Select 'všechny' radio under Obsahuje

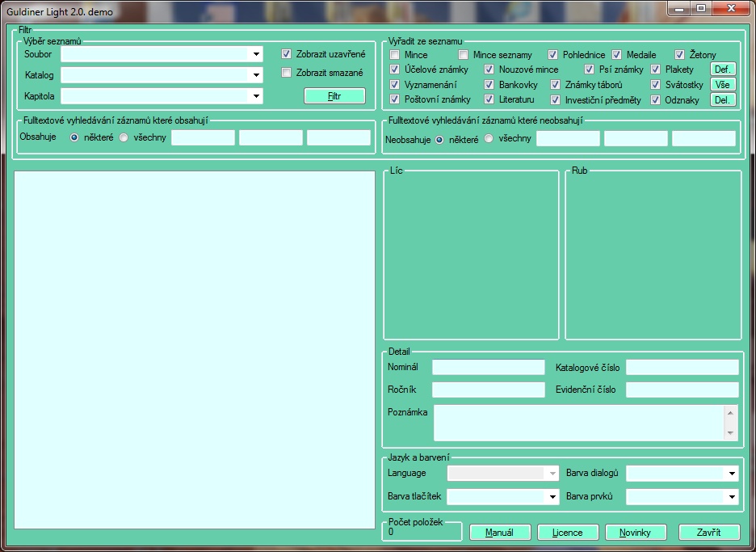tap(124, 137)
